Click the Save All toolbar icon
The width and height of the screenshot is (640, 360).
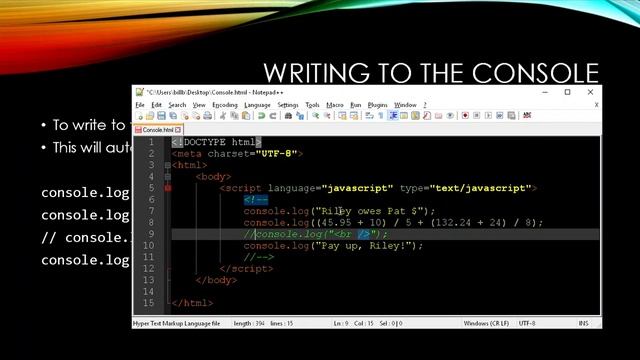[x=173, y=116]
